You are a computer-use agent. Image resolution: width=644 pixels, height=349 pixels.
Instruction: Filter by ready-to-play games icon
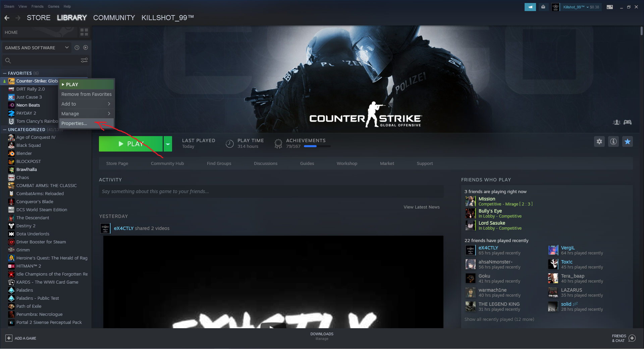(x=86, y=48)
